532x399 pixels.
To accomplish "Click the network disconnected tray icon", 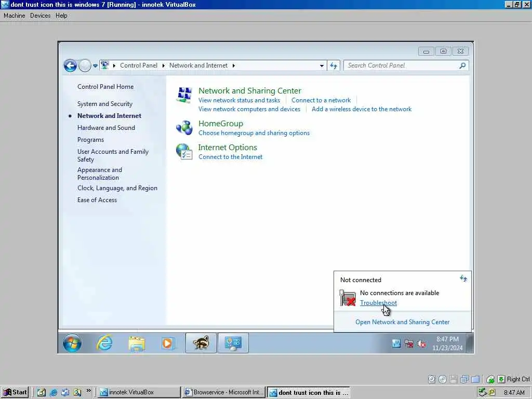I will pyautogui.click(x=409, y=344).
